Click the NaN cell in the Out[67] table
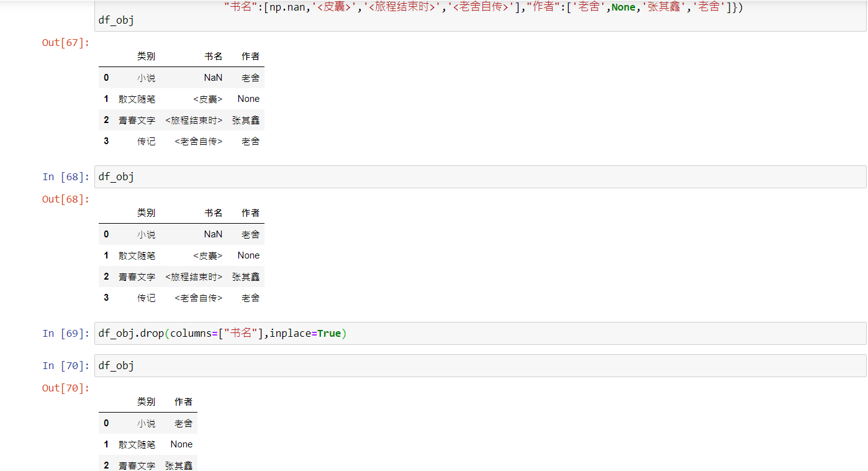The width and height of the screenshot is (868, 471). coord(213,78)
